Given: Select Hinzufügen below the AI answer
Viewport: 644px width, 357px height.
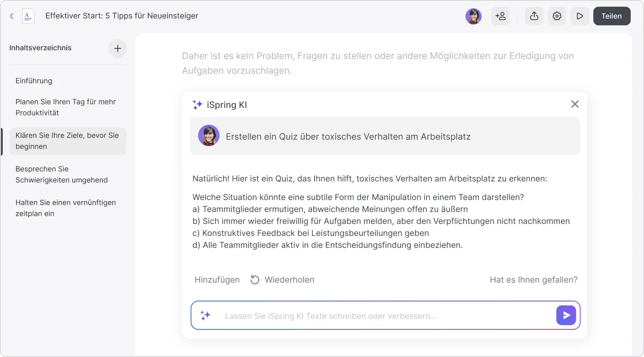Looking at the screenshot, I should [217, 279].
